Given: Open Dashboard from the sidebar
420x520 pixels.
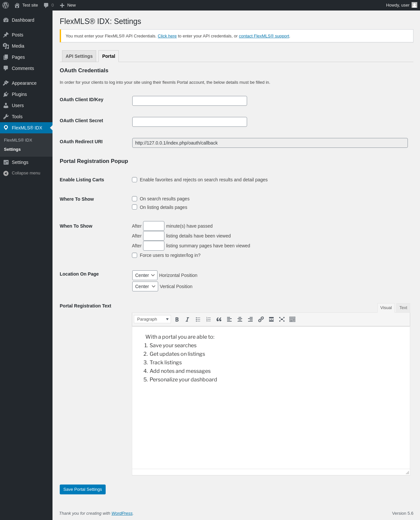Looking at the screenshot, I should (26, 20).
